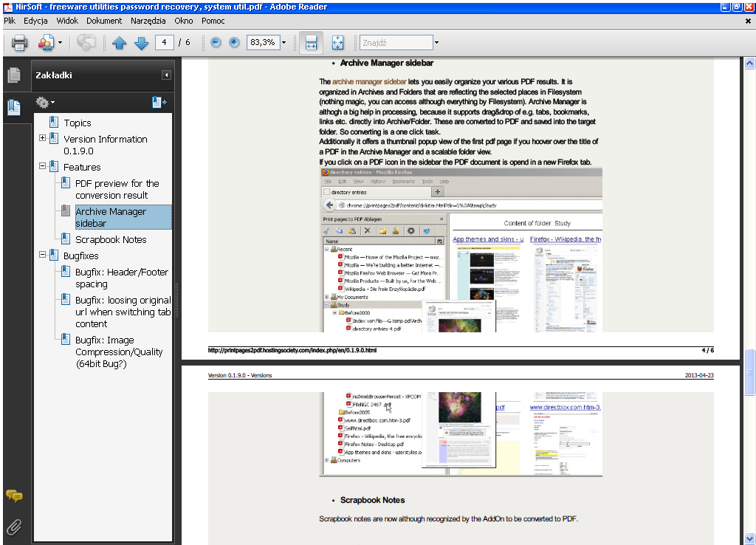This screenshot has height=545, width=756.
Task: Go to next page with down arrow
Action: pyautogui.click(x=141, y=43)
